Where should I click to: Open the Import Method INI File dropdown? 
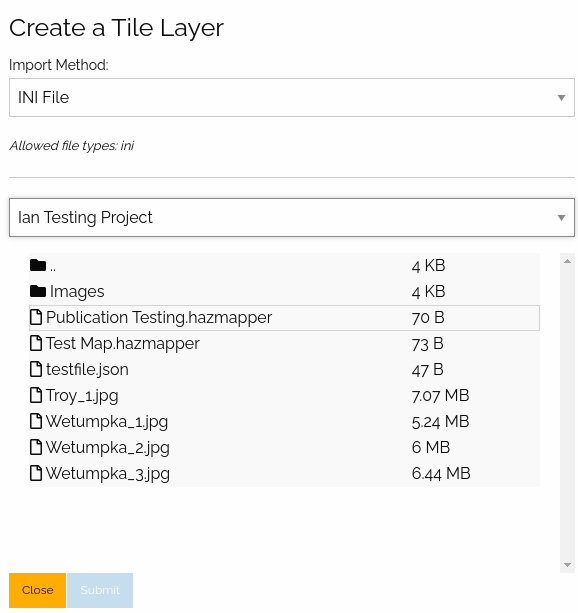point(292,97)
